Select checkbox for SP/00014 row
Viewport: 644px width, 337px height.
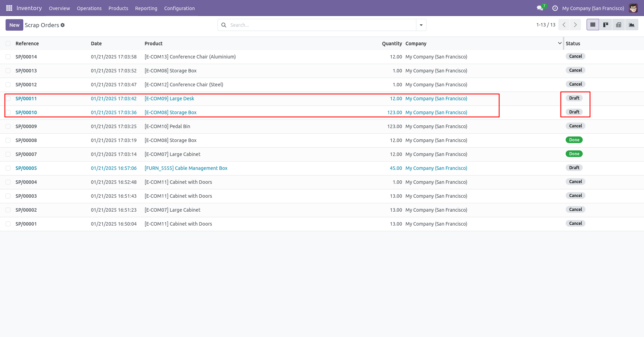click(x=8, y=57)
